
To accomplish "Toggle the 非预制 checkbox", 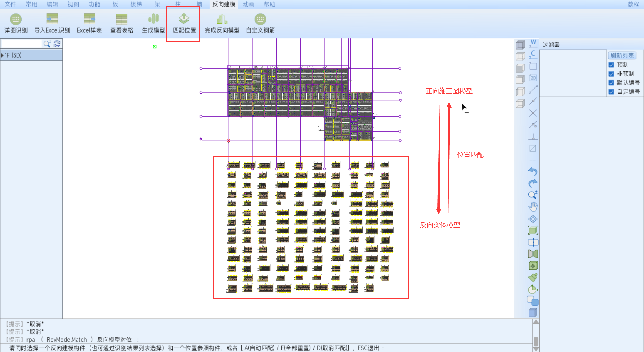I will click(611, 74).
